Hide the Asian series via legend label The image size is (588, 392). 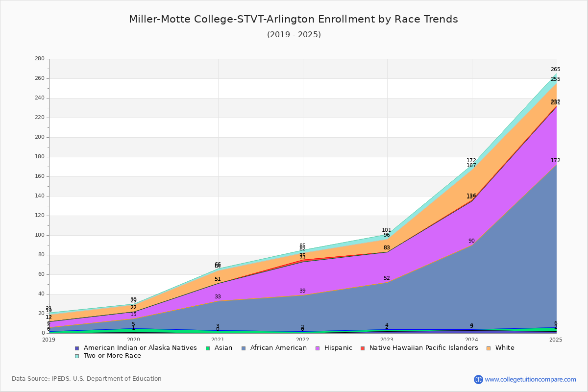point(223,348)
